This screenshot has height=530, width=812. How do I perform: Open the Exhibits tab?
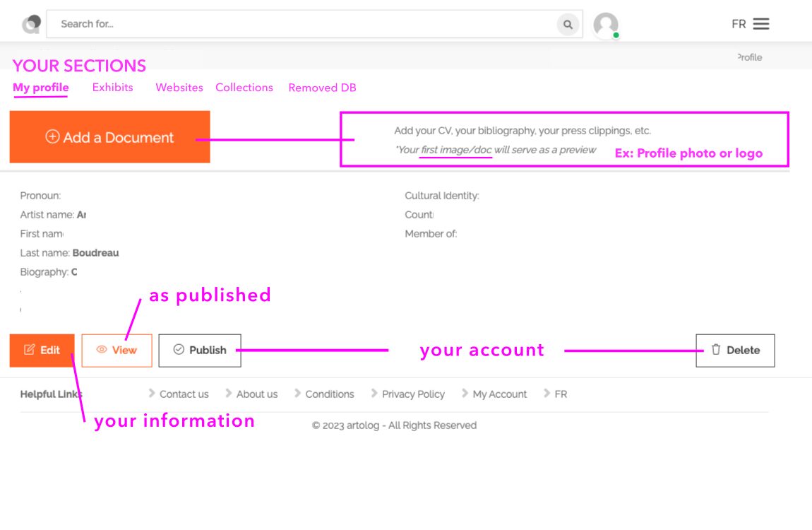coord(113,88)
